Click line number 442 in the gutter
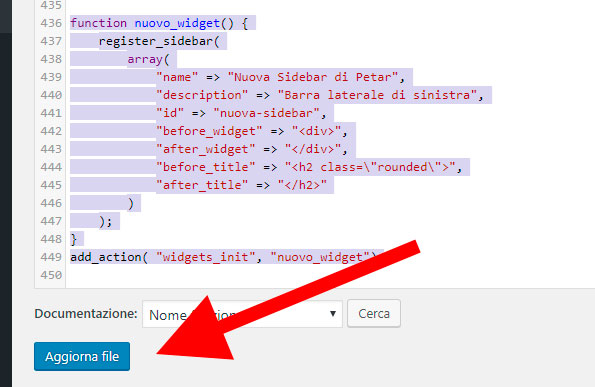Screen dimensions: 595x387 click(51, 131)
